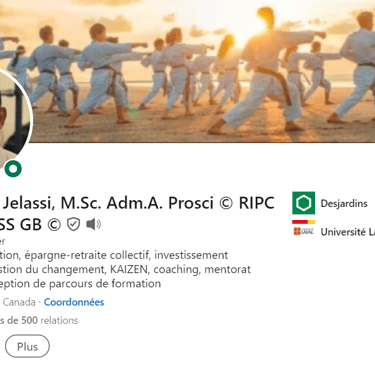Click the KAIZEN coaching mentorat headline line
Screen dimensions: 375x366
[125, 269]
